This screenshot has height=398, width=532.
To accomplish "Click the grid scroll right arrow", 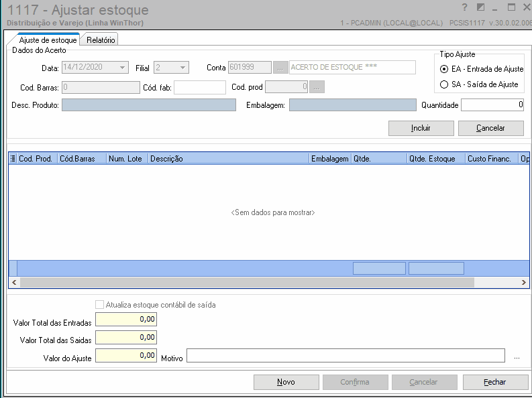I will (523, 282).
